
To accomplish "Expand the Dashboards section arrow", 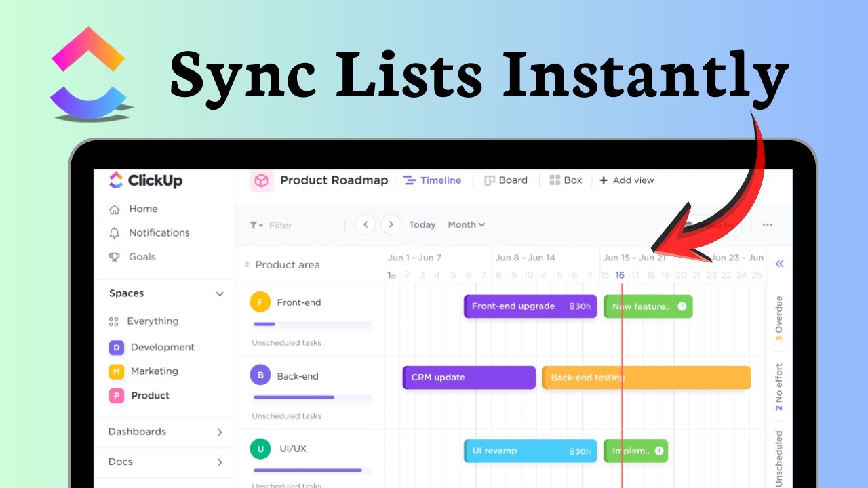I will click(x=220, y=432).
